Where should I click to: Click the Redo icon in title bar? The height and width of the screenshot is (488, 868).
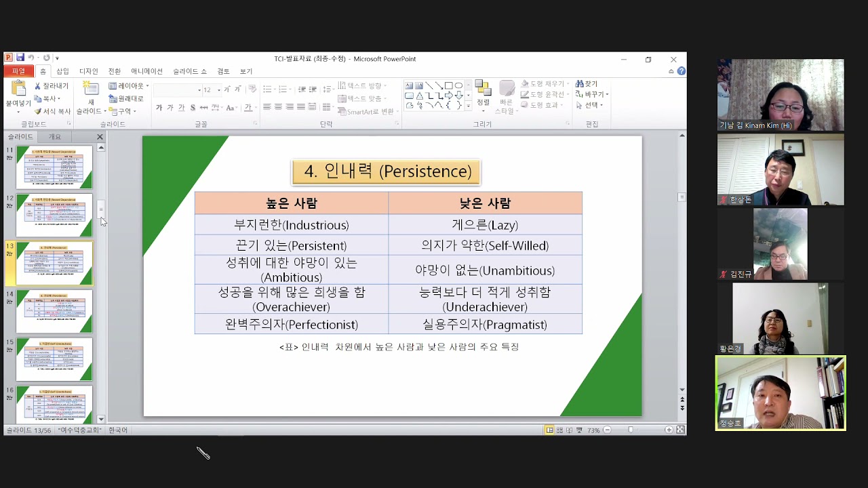pyautogui.click(x=47, y=58)
